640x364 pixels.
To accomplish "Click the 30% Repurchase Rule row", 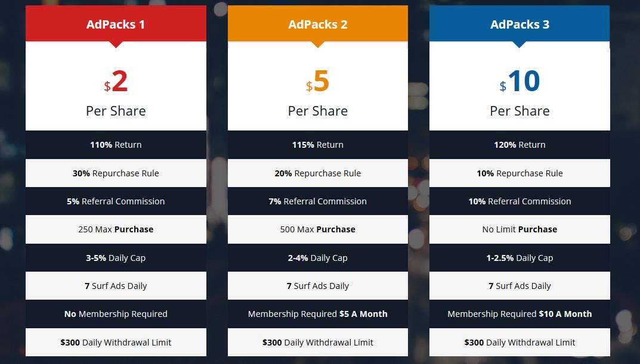I will (x=116, y=173).
